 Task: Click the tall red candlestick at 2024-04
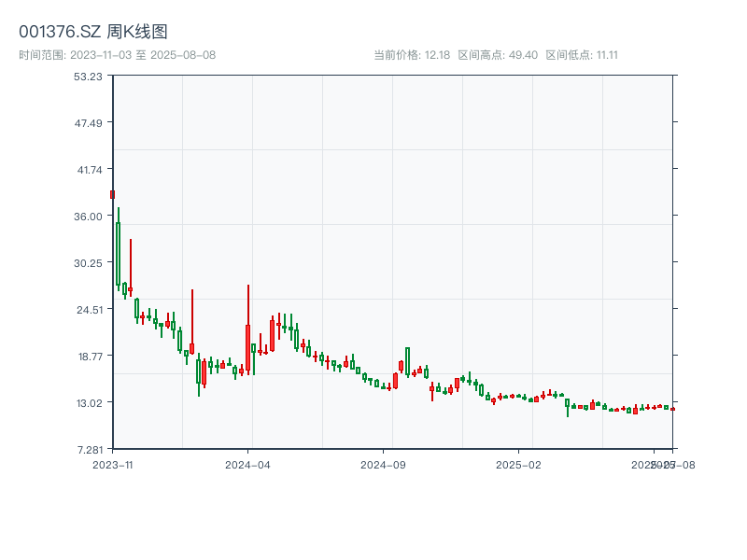(x=247, y=329)
